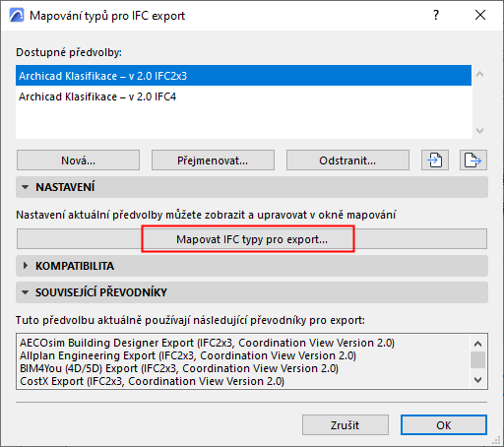The width and height of the screenshot is (504, 447).
Task: Click the Archicad logo in title bar
Action: coord(17,16)
